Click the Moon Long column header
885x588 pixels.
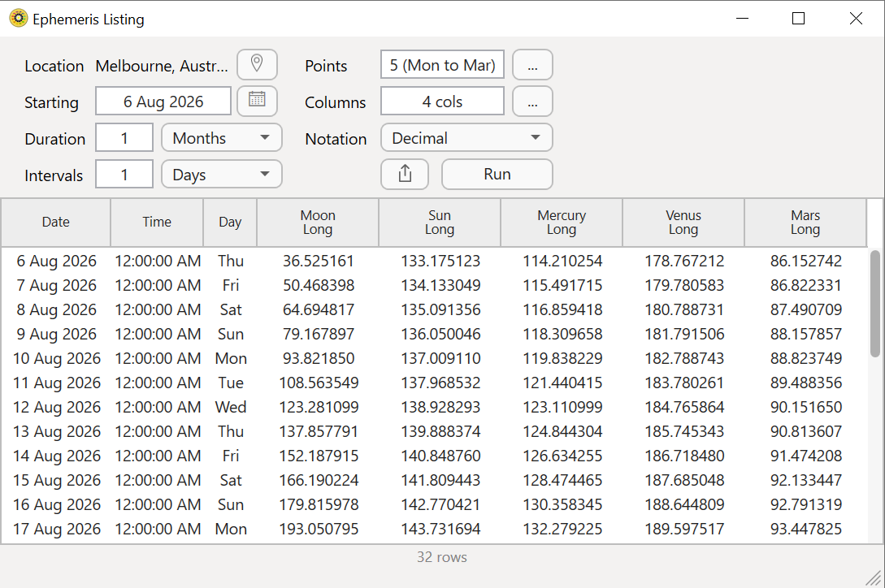pyautogui.click(x=318, y=223)
